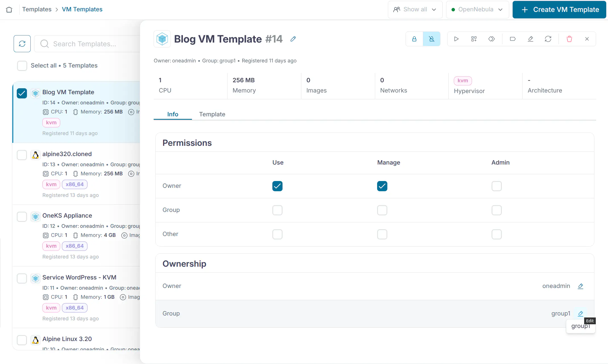Click the Ownership section heading
This screenshot has width=608, height=364.
coord(184,264)
